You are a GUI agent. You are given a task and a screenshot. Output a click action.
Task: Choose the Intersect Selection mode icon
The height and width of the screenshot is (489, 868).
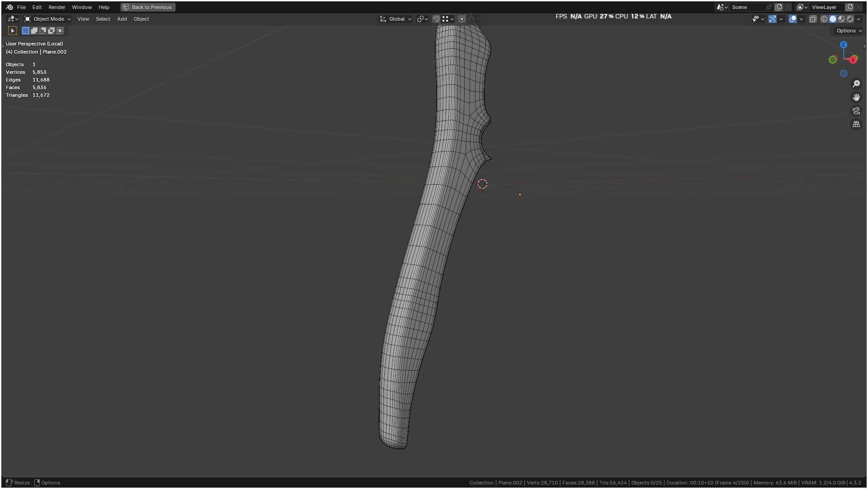click(60, 31)
